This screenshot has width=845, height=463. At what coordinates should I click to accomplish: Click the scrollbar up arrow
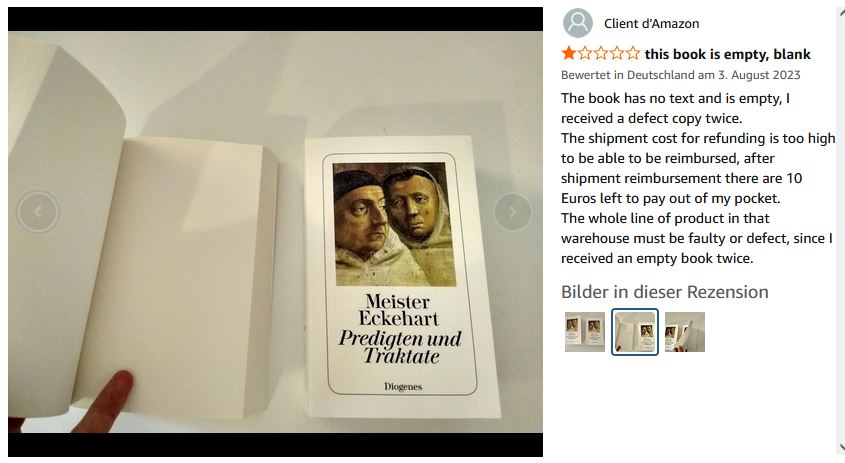click(839, 11)
